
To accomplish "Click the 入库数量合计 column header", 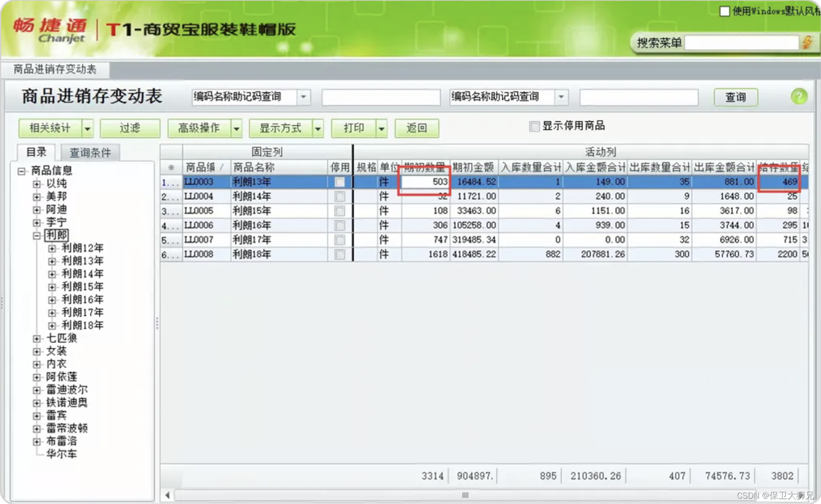I will 531,168.
